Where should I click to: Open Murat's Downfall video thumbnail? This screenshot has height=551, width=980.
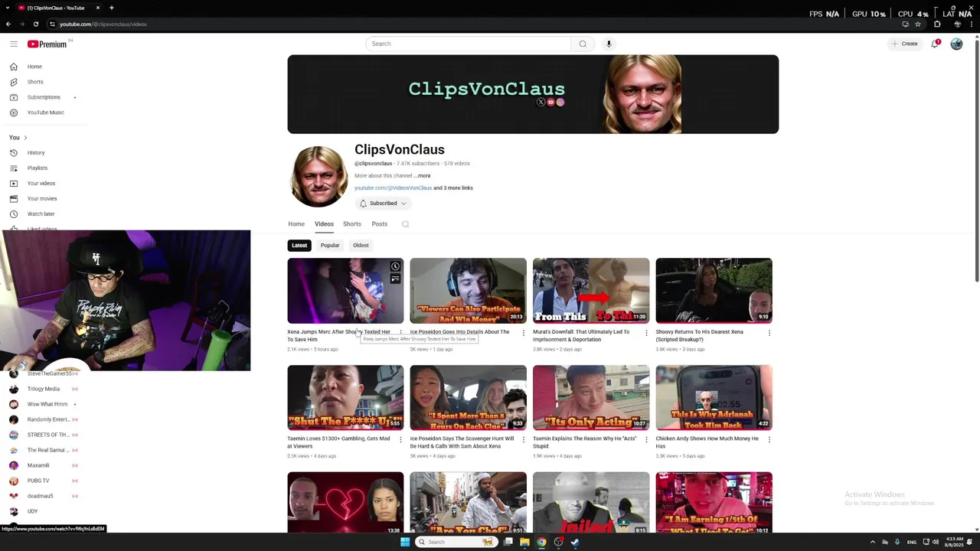[591, 291]
